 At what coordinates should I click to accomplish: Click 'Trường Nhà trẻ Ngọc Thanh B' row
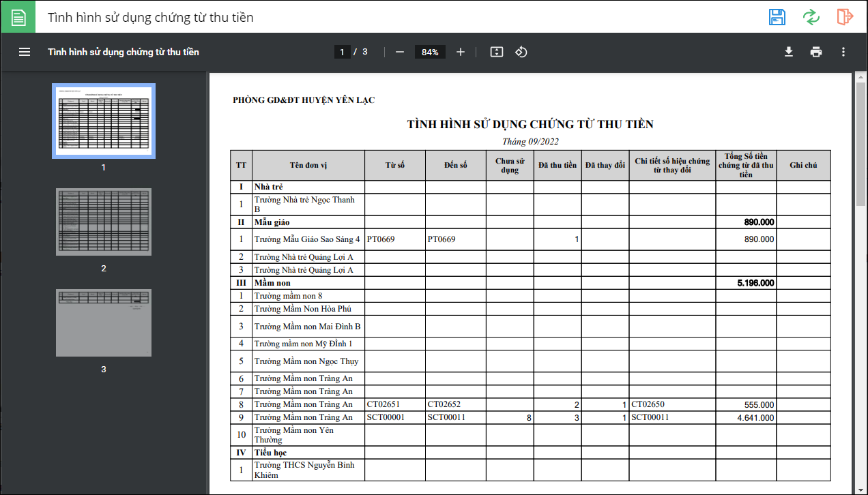(530, 205)
